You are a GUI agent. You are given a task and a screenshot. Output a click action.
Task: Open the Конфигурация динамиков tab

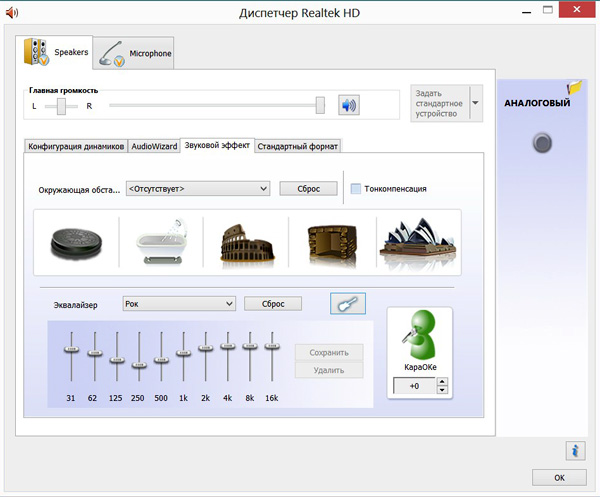76,146
